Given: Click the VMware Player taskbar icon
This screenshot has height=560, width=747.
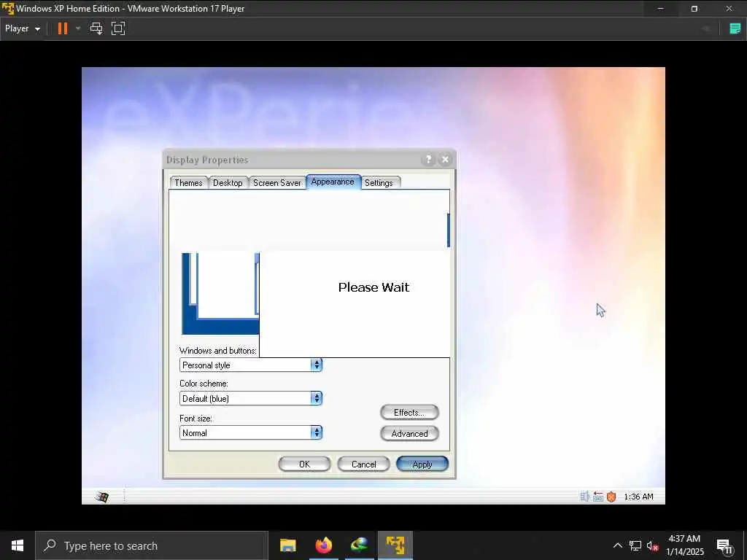Looking at the screenshot, I should pyautogui.click(x=395, y=545).
